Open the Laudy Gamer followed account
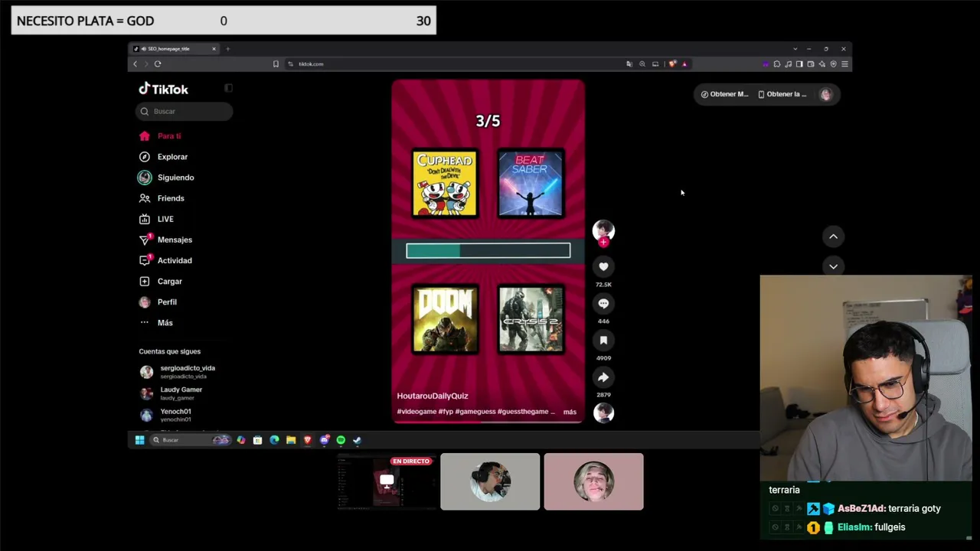The width and height of the screenshot is (980, 551). (x=171, y=393)
